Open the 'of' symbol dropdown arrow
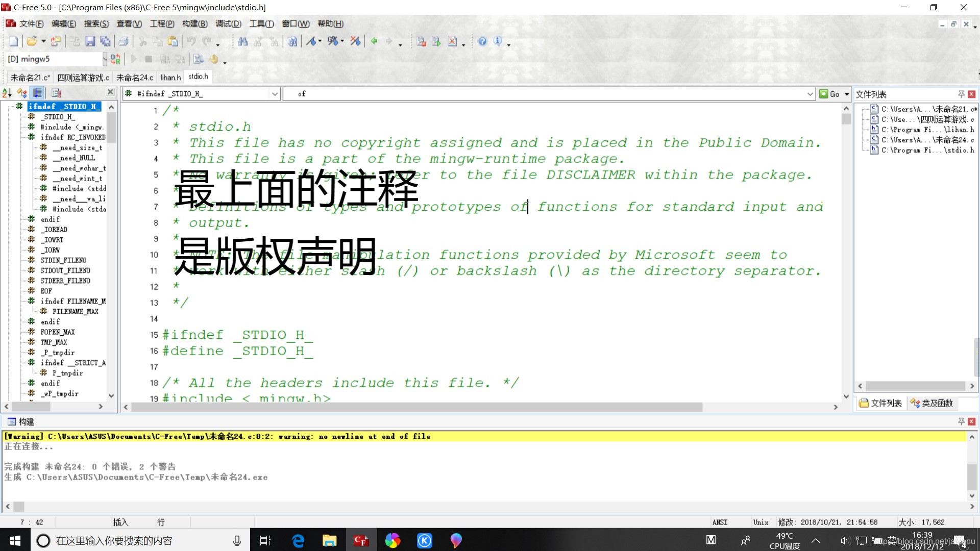980x551 pixels. pos(810,94)
